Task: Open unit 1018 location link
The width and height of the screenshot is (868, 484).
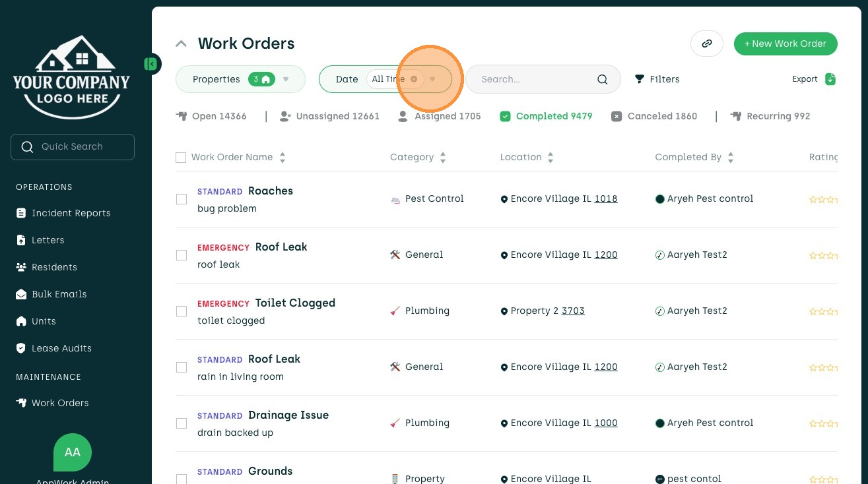Action: point(606,198)
